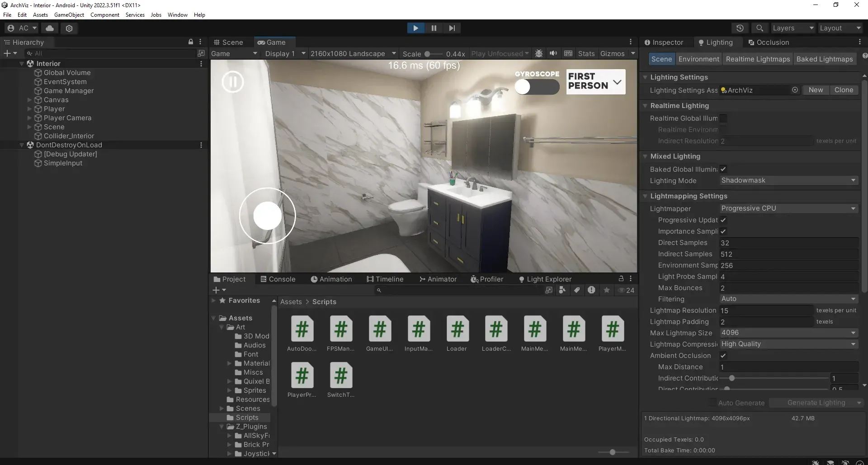Toggle Importance Sampling checkbox

[x=723, y=231]
